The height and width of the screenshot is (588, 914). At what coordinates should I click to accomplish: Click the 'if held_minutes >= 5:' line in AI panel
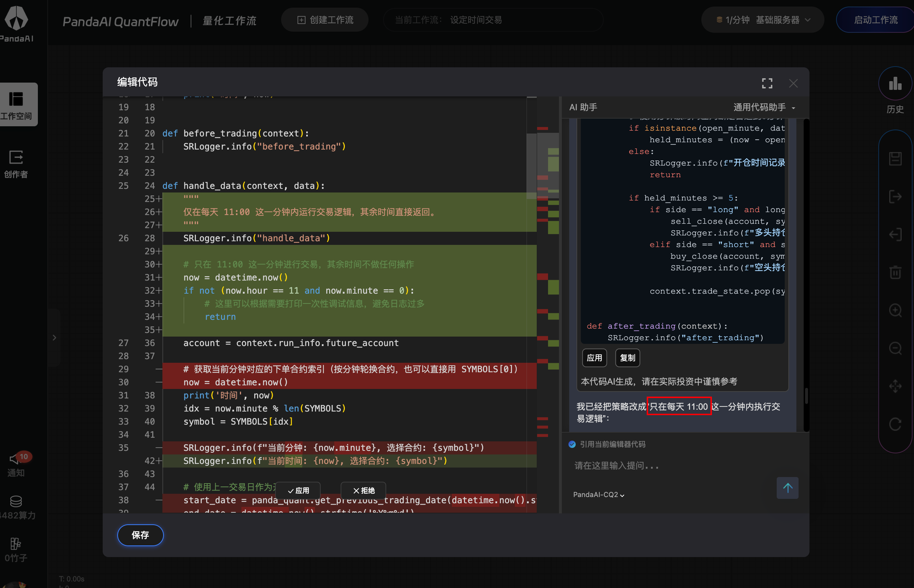point(683,198)
